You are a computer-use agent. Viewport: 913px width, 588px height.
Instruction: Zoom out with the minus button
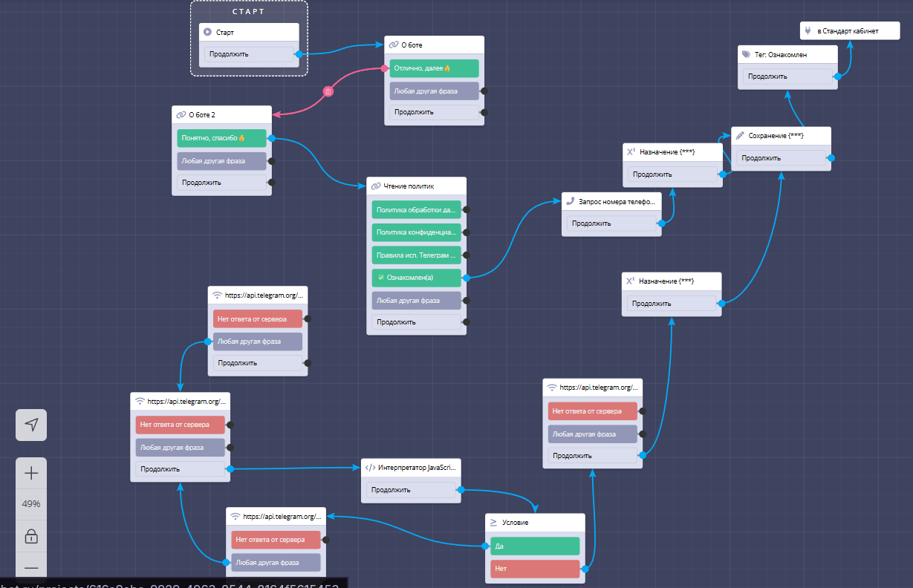(31, 568)
